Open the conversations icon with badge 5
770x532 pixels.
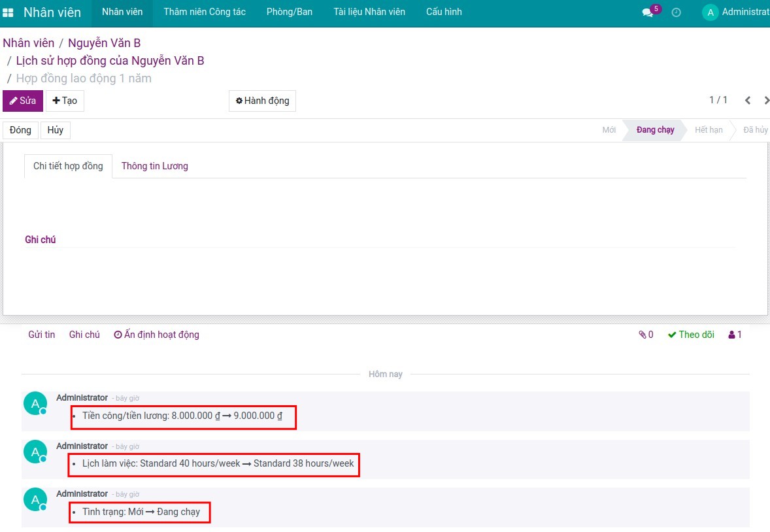tap(648, 12)
